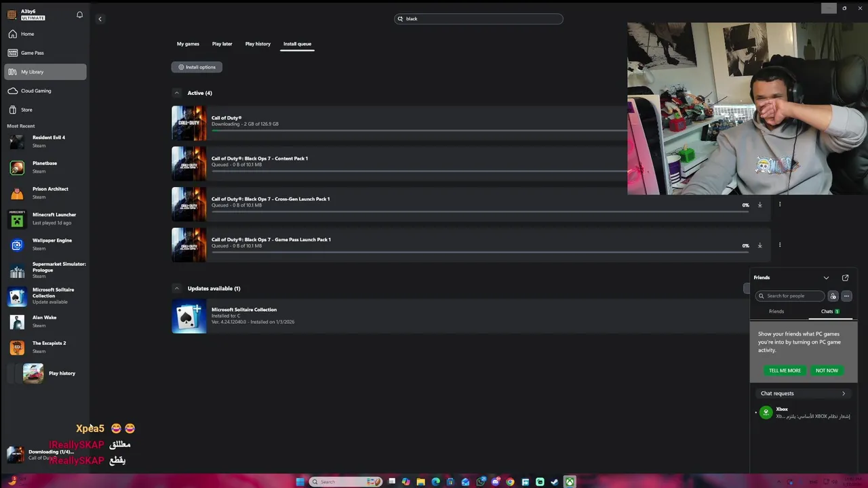868x488 pixels.
Task: Open Cloud Gaming in the sidebar
Action: click(x=45, y=91)
